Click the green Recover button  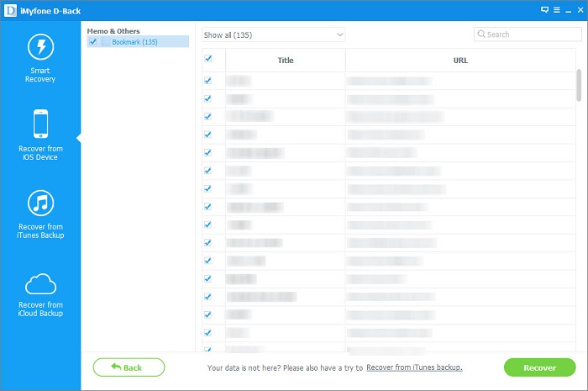pyautogui.click(x=539, y=367)
